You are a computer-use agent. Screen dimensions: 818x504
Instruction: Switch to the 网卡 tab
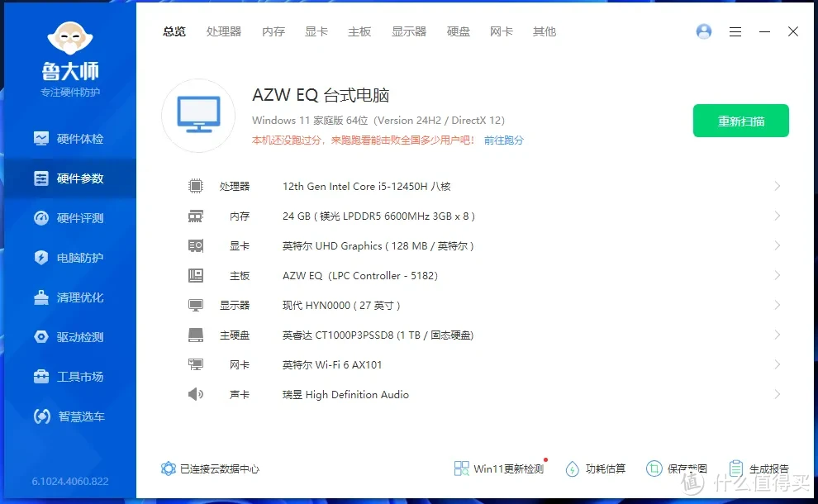click(x=502, y=32)
